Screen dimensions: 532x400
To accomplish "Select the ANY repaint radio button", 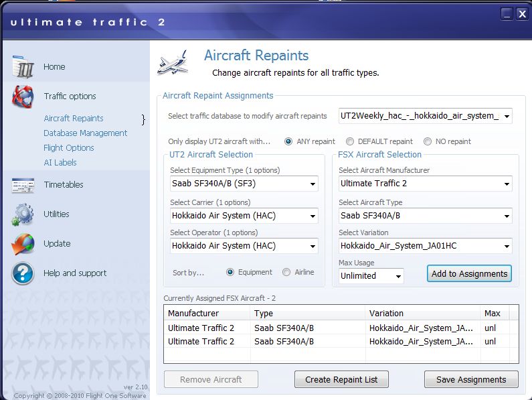I will [x=288, y=141].
